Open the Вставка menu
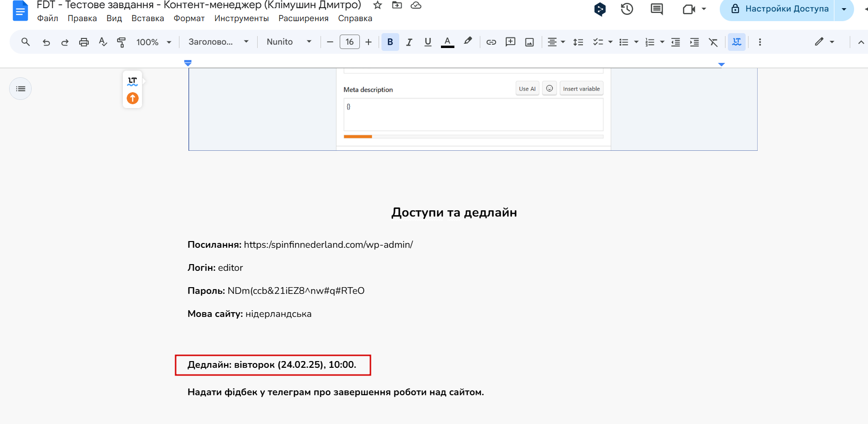The width and height of the screenshot is (868, 424). (148, 18)
